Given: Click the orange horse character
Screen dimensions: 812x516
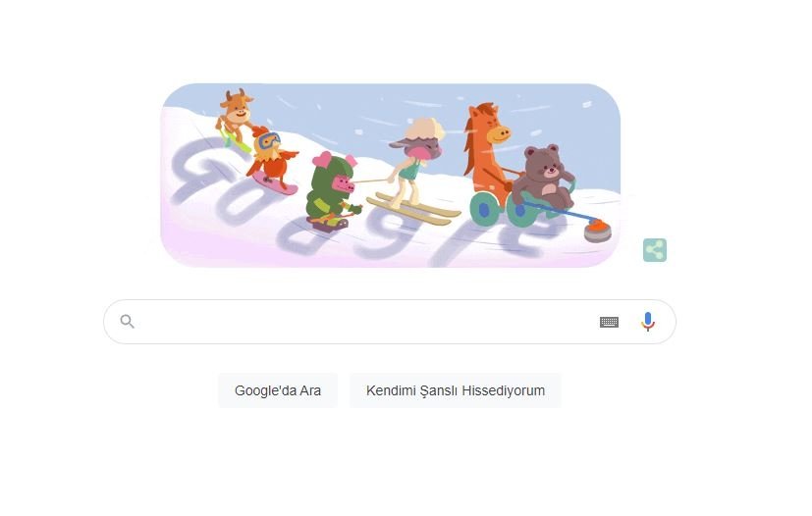Looking at the screenshot, I should (x=487, y=150).
